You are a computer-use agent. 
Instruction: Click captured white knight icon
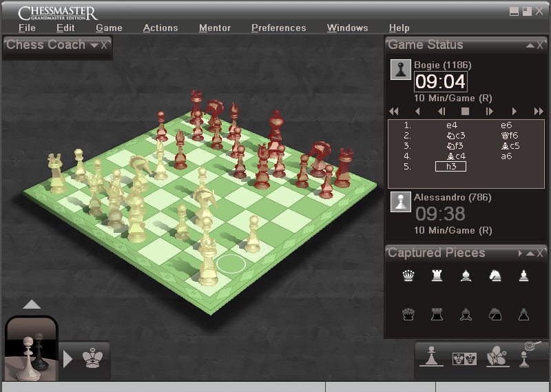point(495,276)
